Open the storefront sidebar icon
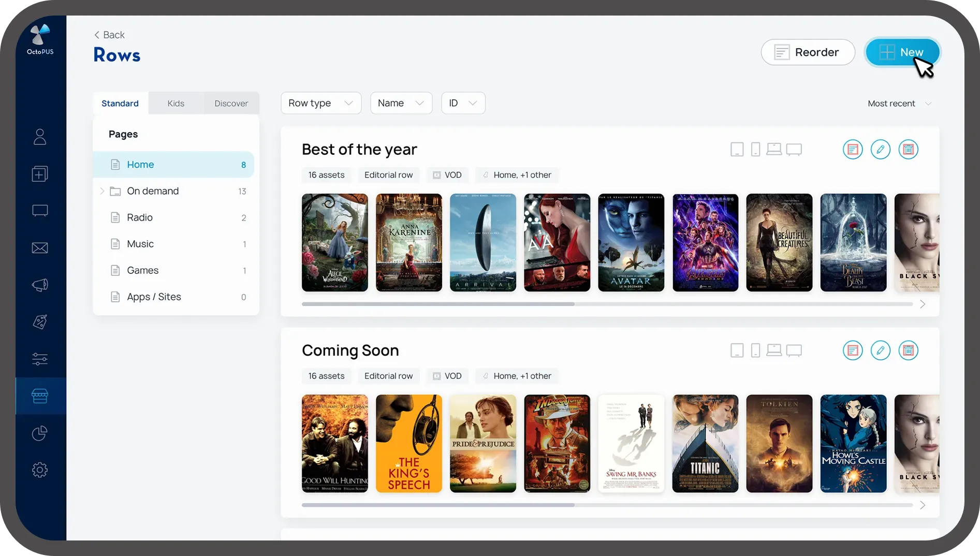Screen dimensions: 980x556 click(x=40, y=396)
